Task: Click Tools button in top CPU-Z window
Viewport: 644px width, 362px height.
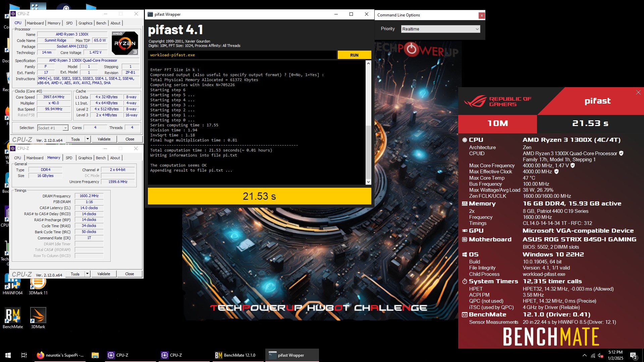Action: 75,139
